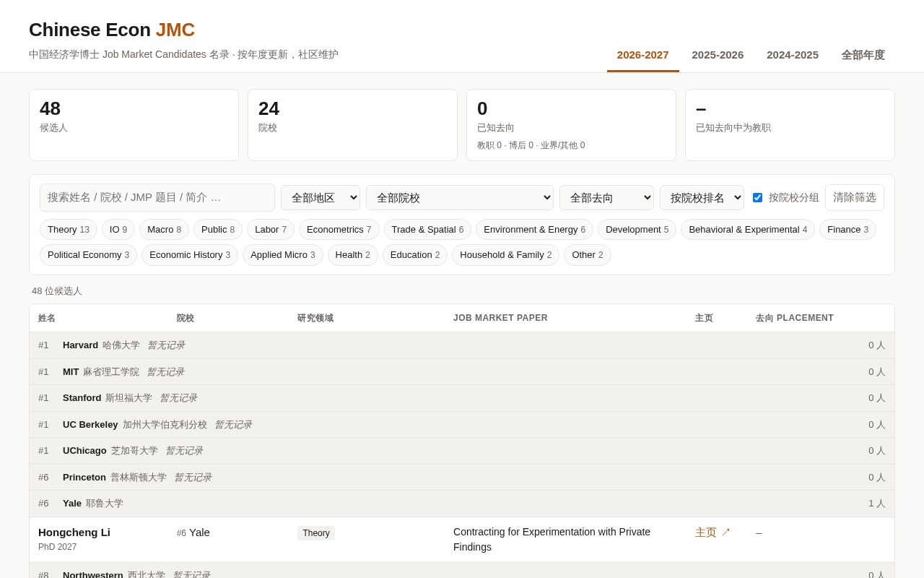
Task: Click the Princeton 普林斯顿大学 group row
Action: pyautogui.click(x=462, y=478)
